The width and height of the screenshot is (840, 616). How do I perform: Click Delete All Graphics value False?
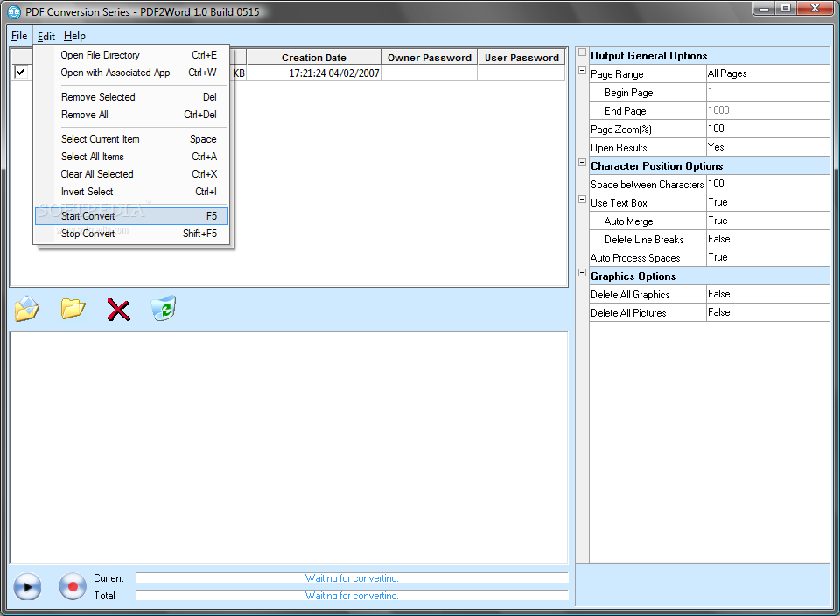tap(768, 294)
